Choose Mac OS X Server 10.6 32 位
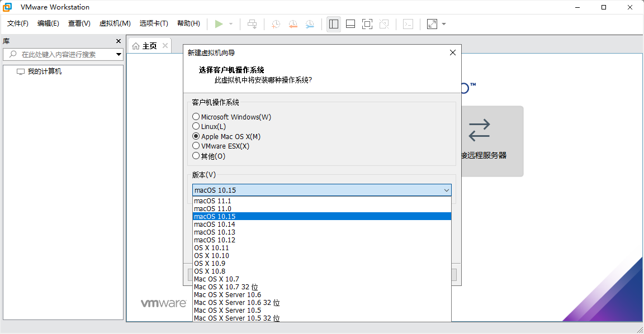Viewport: 644px width, 334px height. (x=322, y=302)
